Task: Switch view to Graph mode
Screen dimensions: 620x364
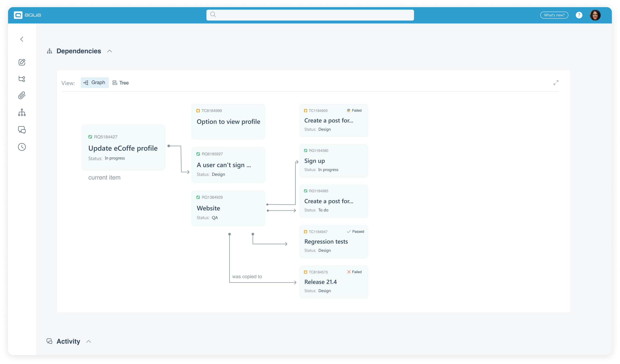Action: click(x=94, y=82)
